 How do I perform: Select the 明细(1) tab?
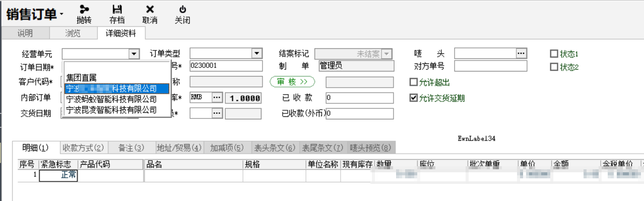pyautogui.click(x=35, y=148)
